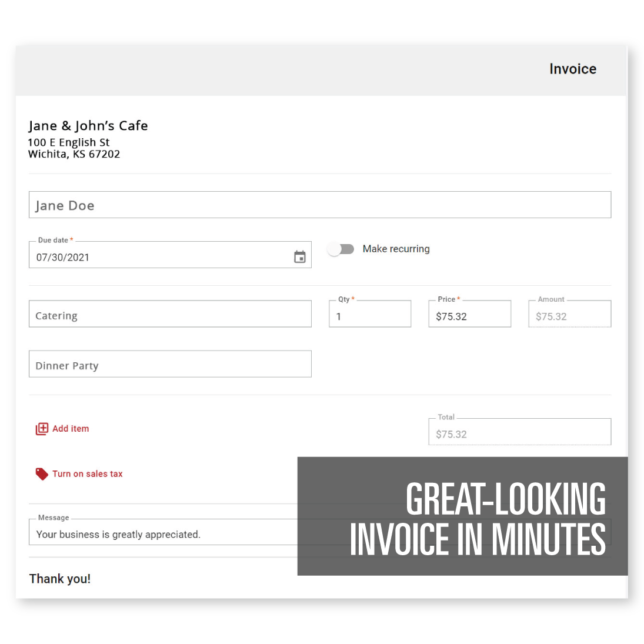644x644 pixels.
Task: Click the Total field $75.32
Action: pos(520,432)
